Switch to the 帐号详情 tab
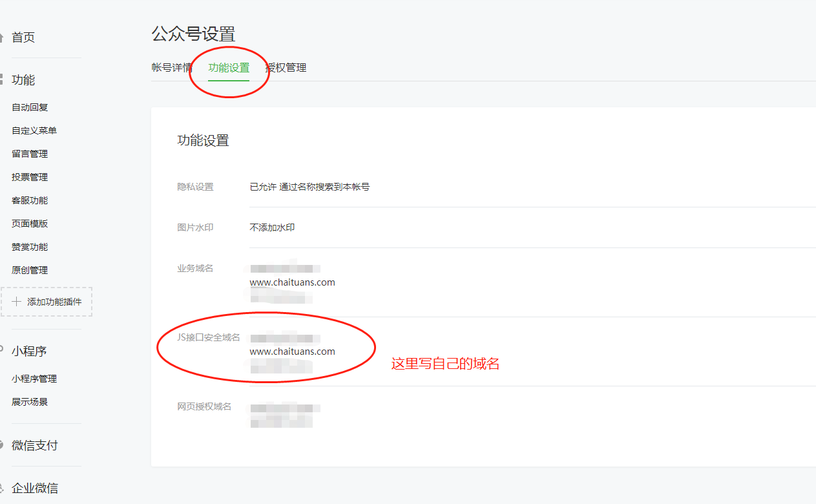This screenshot has height=504, width=816. tap(171, 68)
